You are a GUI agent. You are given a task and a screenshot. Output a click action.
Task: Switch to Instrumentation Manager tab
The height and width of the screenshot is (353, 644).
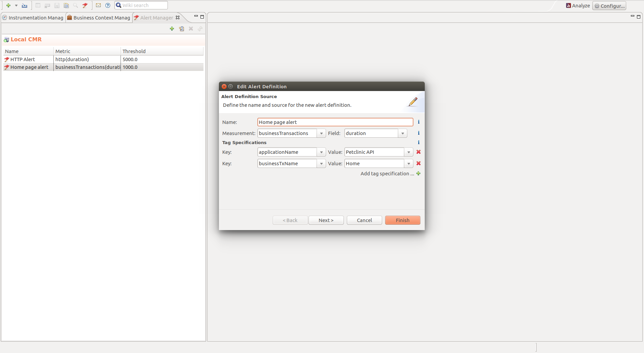(33, 18)
